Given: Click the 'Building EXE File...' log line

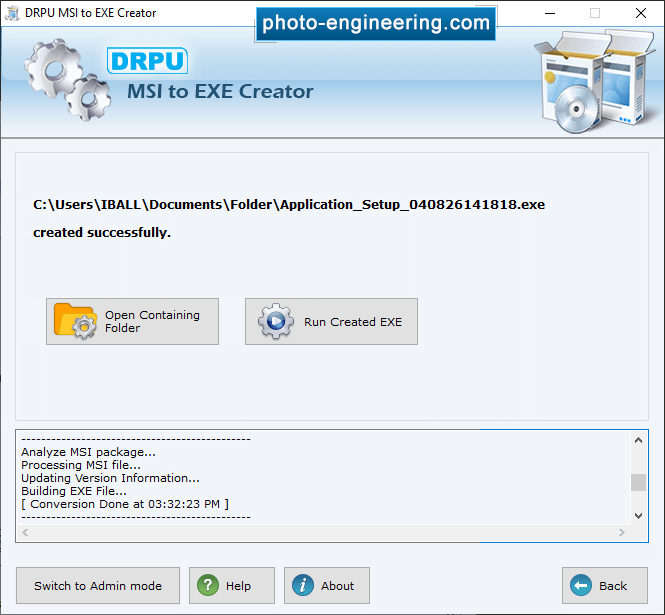Looking at the screenshot, I should click(x=74, y=491).
